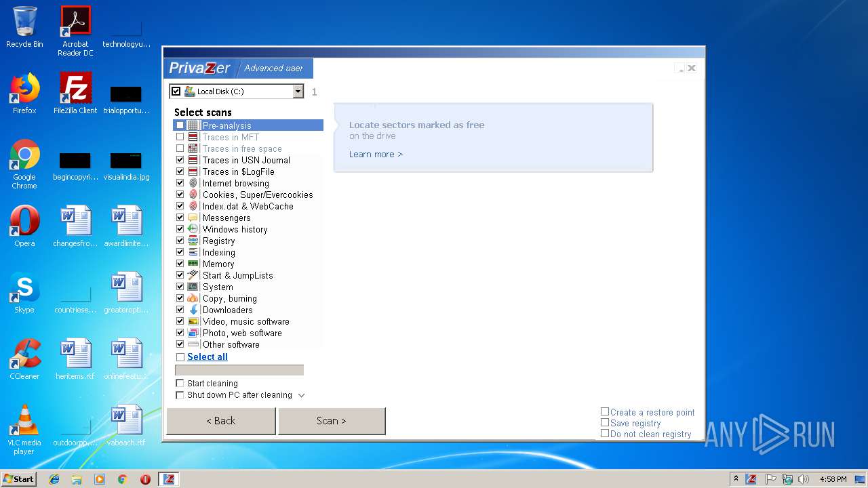Open the Windows Start menu
This screenshot has width=868, height=488.
(x=19, y=479)
